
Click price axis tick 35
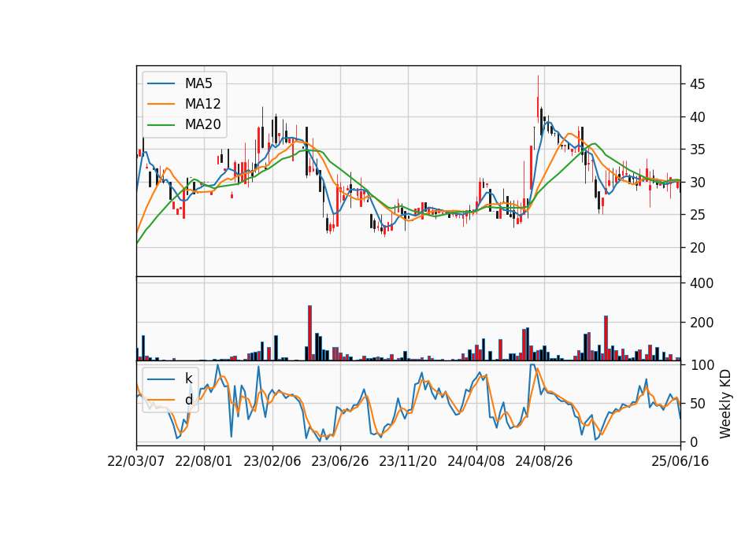(697, 150)
